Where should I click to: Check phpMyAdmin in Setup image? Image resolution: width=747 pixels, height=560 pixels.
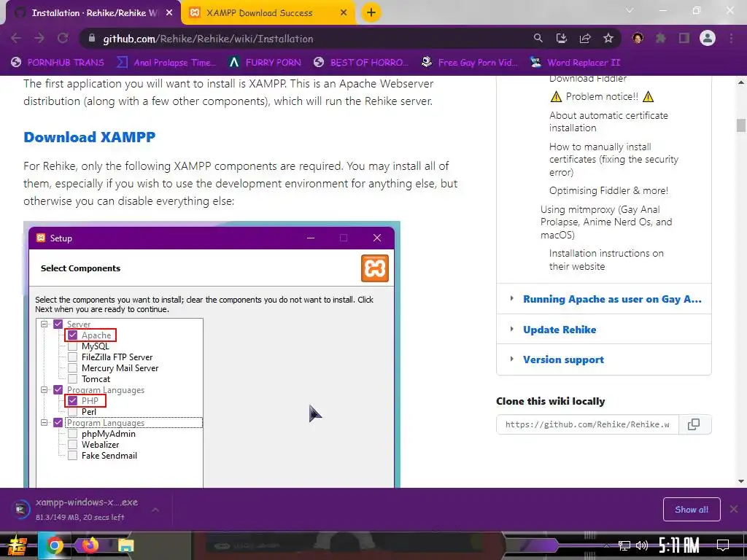pos(72,434)
